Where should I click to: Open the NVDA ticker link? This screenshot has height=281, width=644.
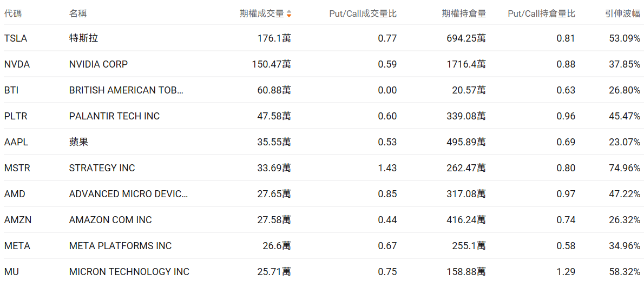point(17,64)
